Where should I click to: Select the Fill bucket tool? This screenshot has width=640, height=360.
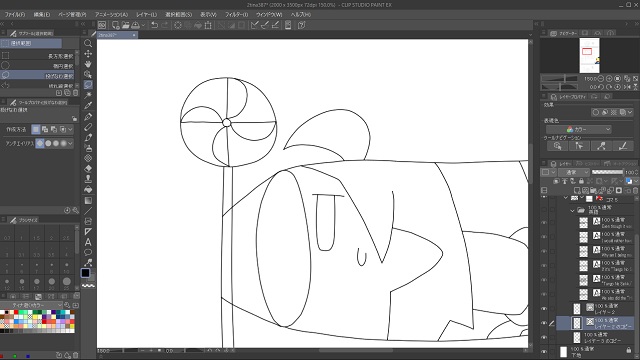pos(88,190)
